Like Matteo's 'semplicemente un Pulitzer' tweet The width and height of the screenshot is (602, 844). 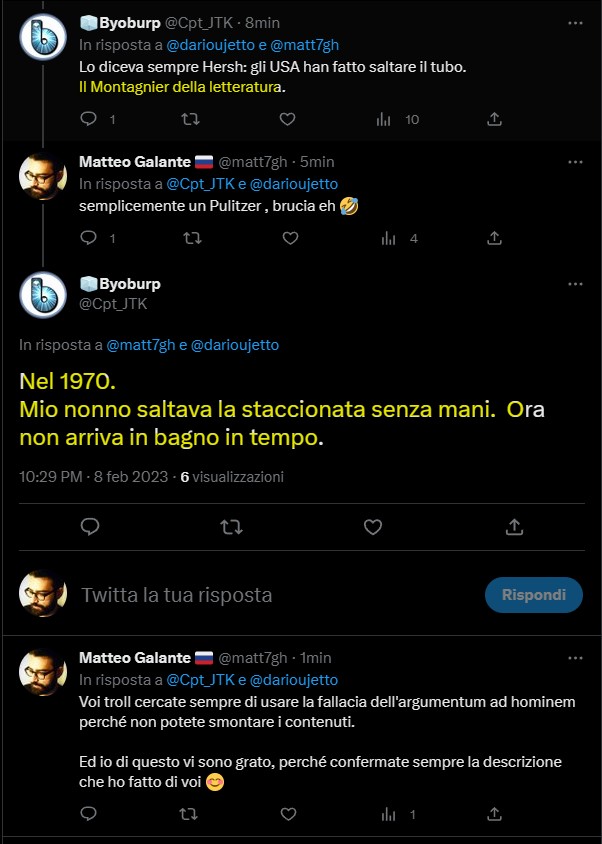(289, 238)
